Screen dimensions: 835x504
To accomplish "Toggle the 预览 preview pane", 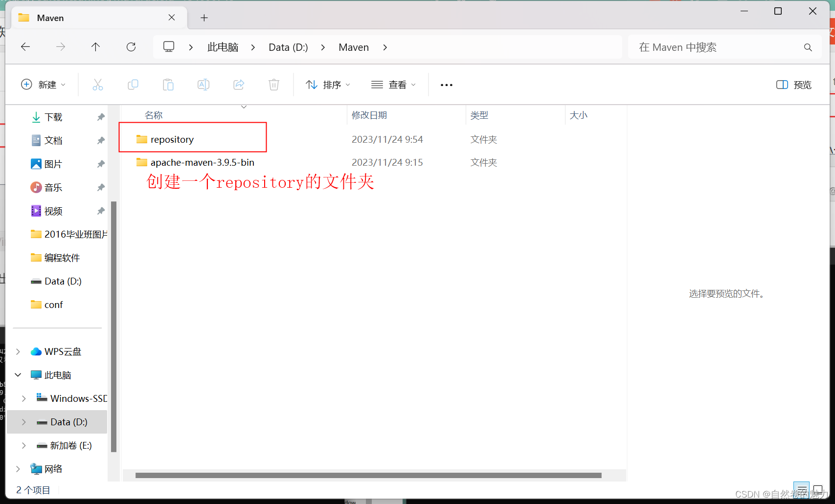I will (x=793, y=85).
